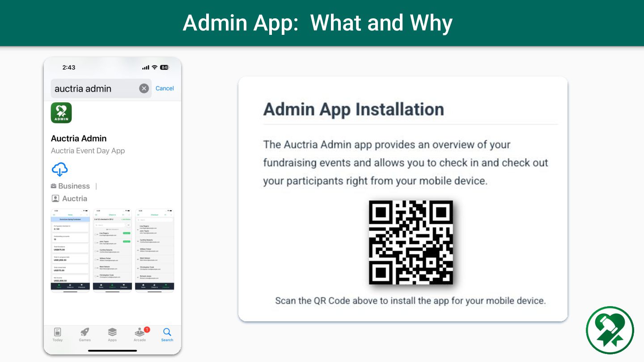The height and width of the screenshot is (362, 644).
Task: Click the Admin App QR code
Action: tap(411, 242)
